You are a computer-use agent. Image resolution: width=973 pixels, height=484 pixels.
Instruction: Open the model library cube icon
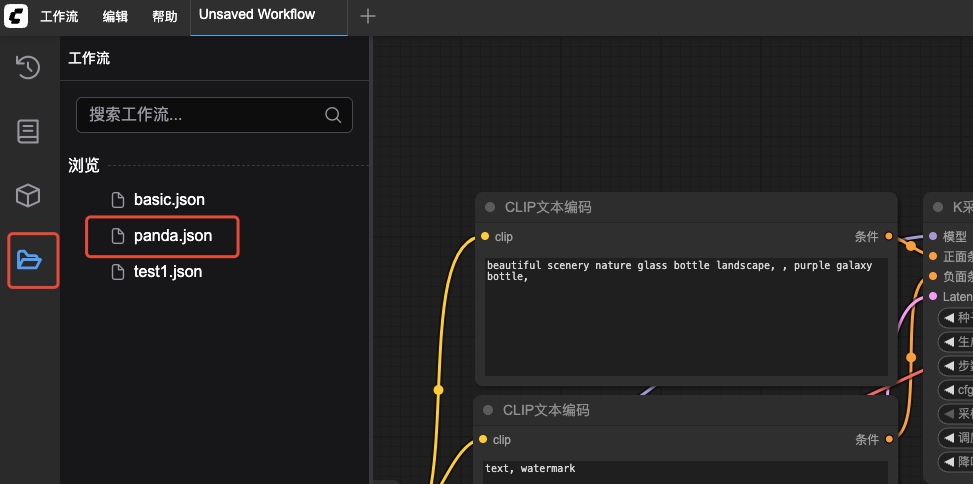pyautogui.click(x=28, y=196)
